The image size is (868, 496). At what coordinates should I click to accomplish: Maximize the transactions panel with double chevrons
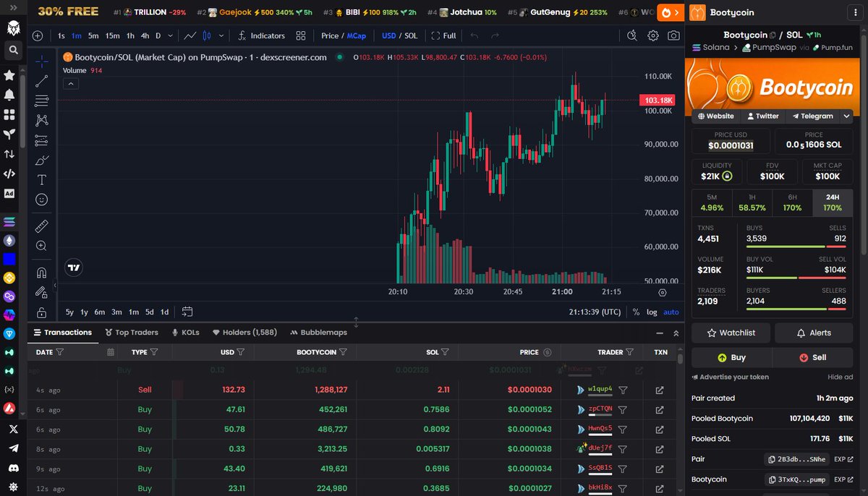(x=676, y=333)
